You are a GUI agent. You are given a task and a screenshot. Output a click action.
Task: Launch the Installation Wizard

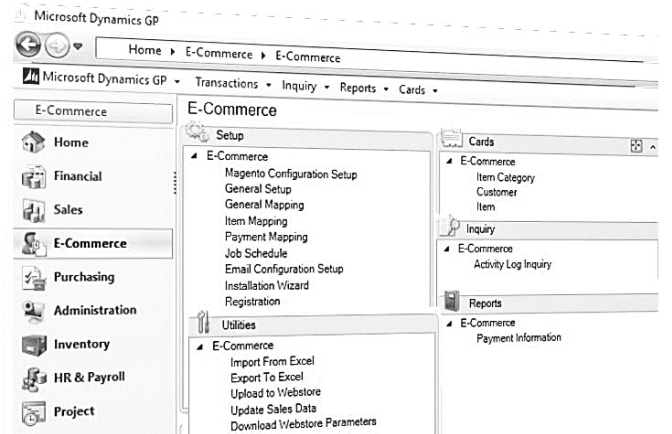[267, 285]
